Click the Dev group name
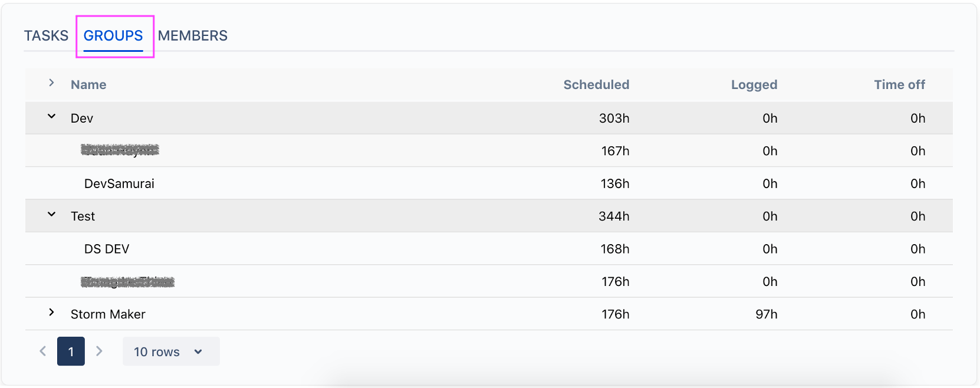The width and height of the screenshot is (980, 388). (82, 119)
